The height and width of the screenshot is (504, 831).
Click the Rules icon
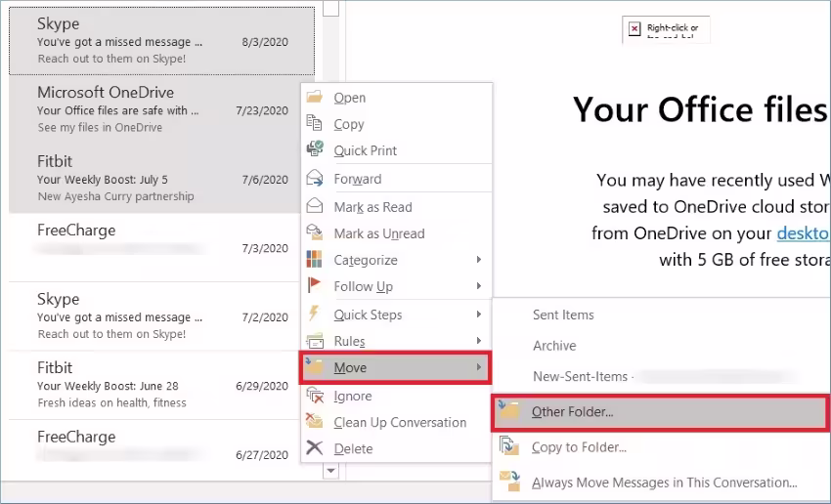[x=315, y=342]
